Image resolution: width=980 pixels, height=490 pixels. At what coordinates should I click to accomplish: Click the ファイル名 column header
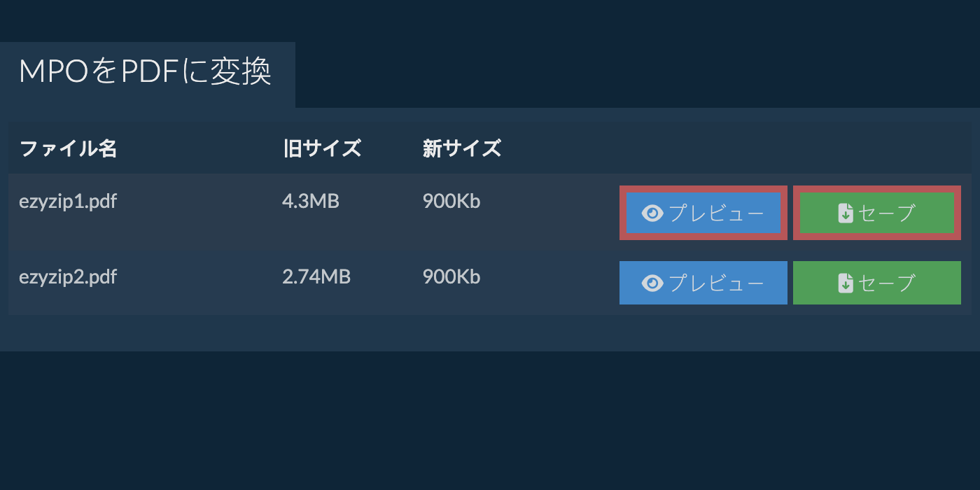point(68,148)
